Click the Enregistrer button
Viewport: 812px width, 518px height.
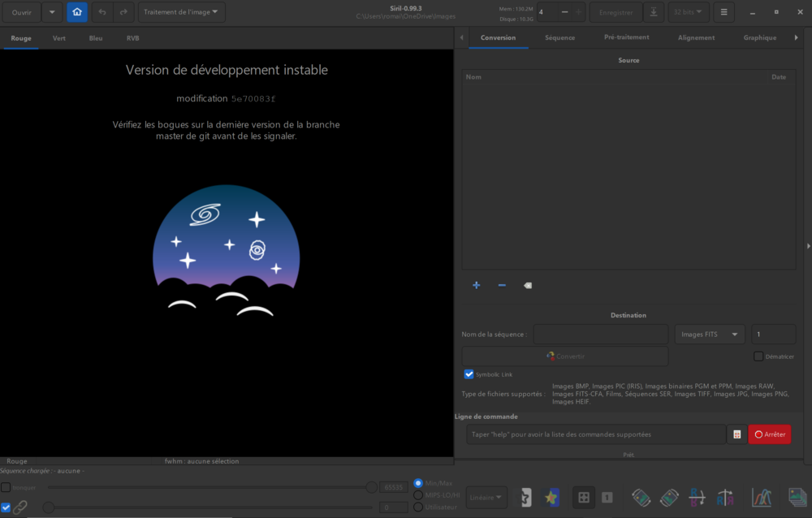615,12
